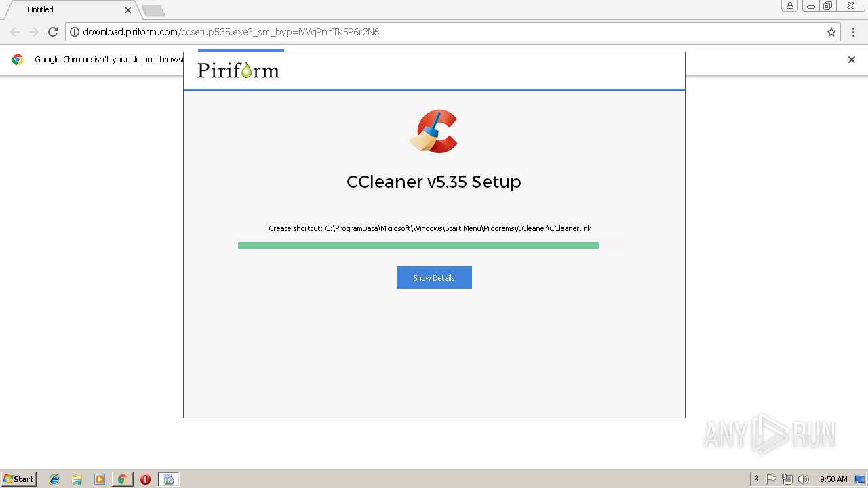Reload the current page
The image size is (868, 488).
point(53,32)
